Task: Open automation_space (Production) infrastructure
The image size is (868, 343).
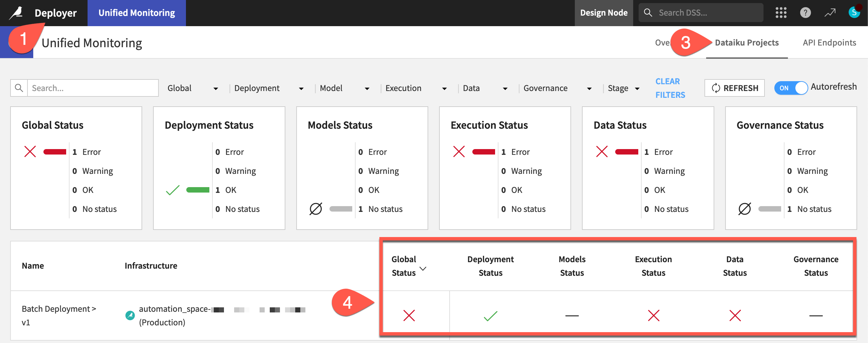Action: pos(222,315)
